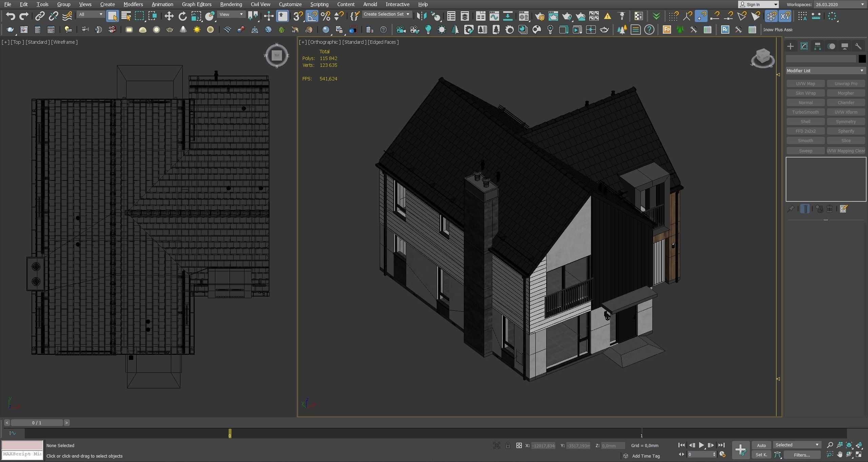868x462 pixels.
Task: Open the Wireframe shading menu in Top viewport
Action: point(64,42)
